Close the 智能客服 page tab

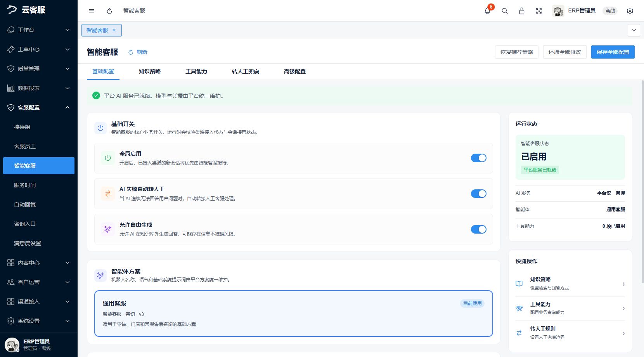114,30
